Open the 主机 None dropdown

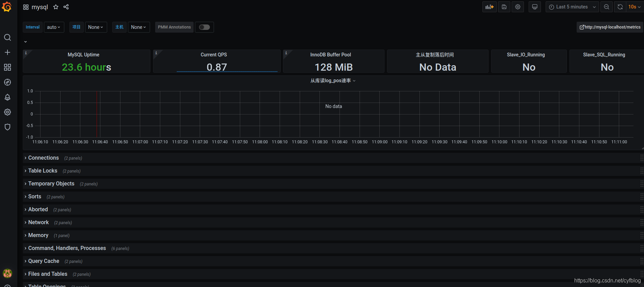coord(139,27)
